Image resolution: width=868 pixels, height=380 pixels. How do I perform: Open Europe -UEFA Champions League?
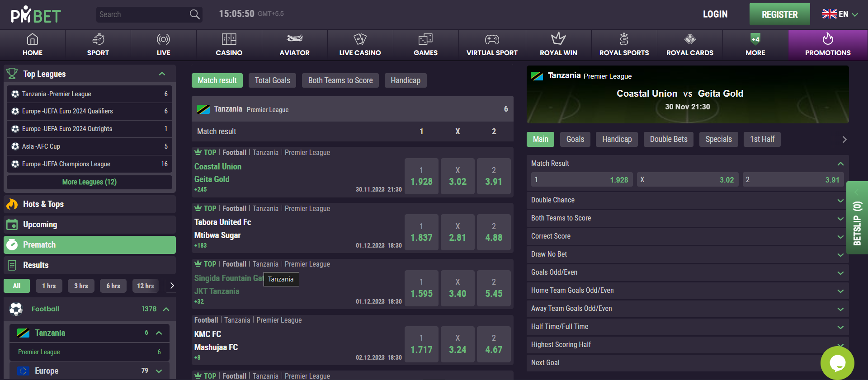pyautogui.click(x=90, y=164)
